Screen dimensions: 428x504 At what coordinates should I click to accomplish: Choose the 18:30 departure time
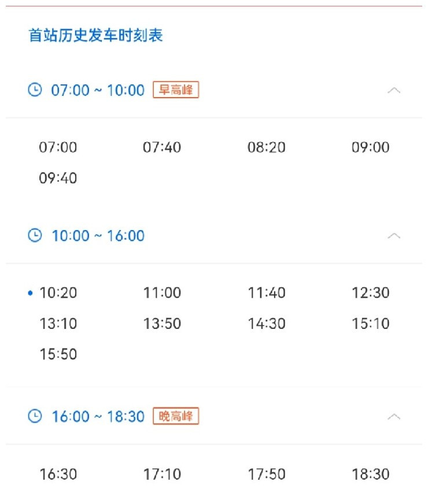click(370, 474)
